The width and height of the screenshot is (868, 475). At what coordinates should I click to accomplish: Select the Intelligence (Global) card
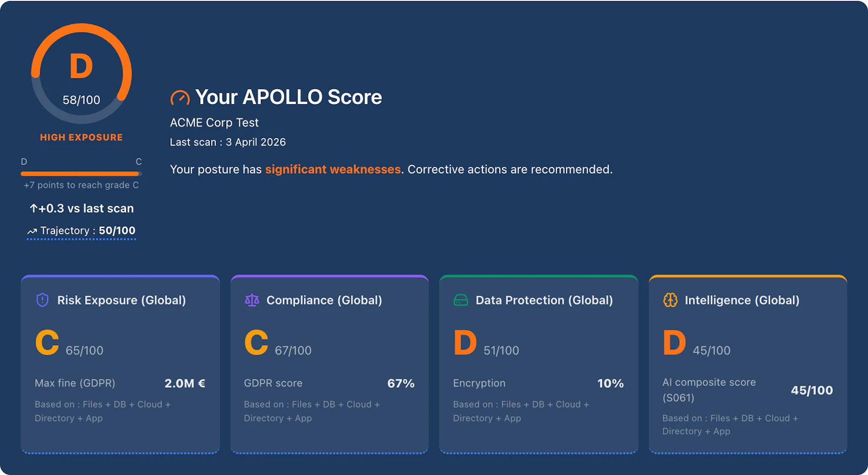[748, 364]
